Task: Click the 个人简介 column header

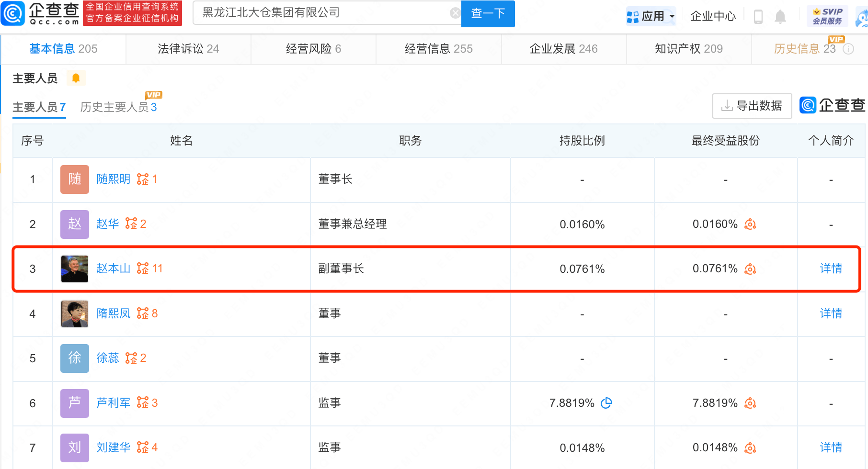Action: click(x=831, y=141)
